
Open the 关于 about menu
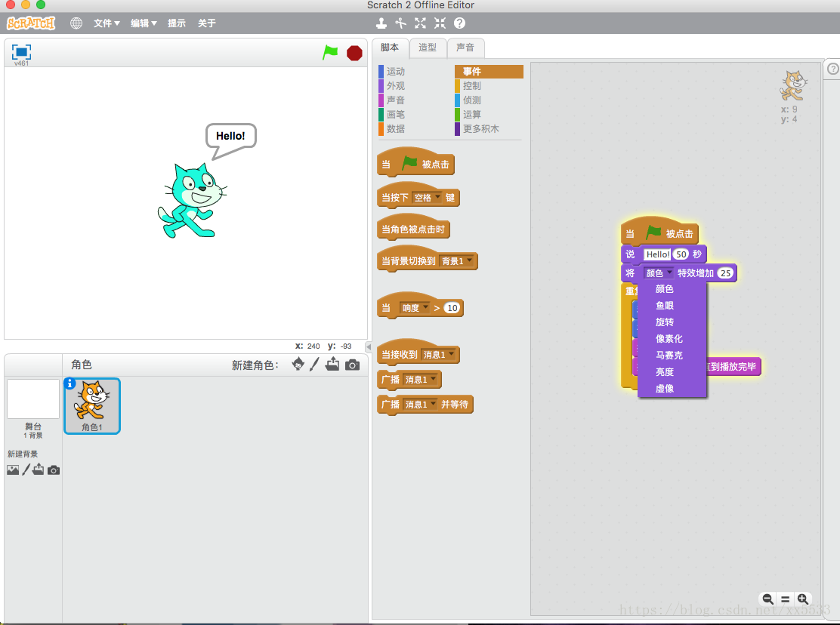coord(207,23)
